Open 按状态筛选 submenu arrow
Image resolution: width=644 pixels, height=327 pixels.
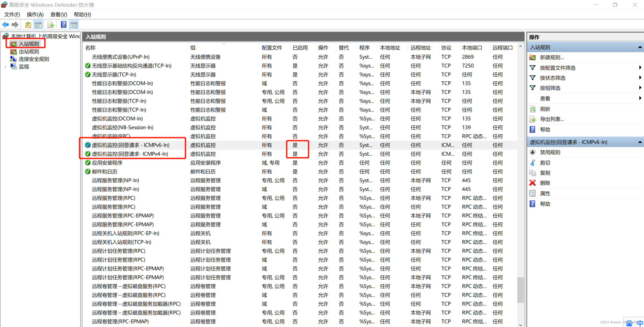(640, 78)
